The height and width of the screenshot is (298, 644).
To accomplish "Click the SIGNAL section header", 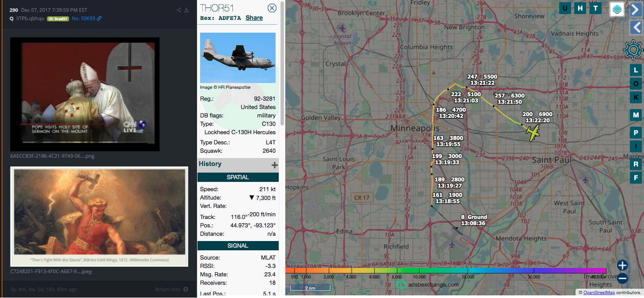I will click(238, 245).
